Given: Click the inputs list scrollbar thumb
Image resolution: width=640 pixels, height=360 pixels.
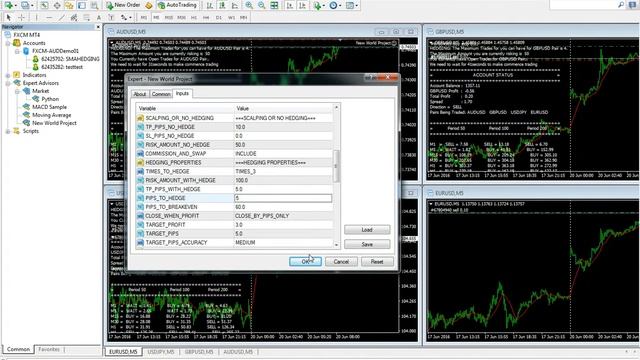Looking at the screenshot, I should point(336,166).
